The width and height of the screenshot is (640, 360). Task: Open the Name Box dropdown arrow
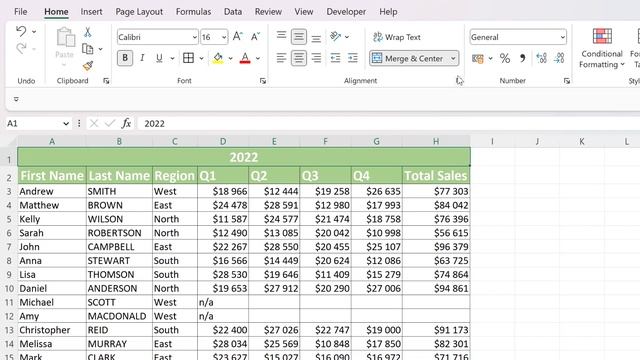pos(66,123)
